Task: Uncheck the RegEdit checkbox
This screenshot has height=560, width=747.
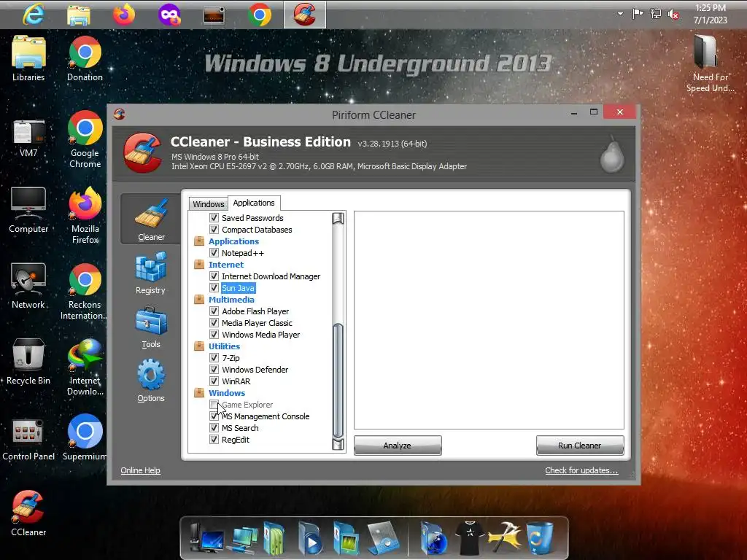Action: pos(214,440)
